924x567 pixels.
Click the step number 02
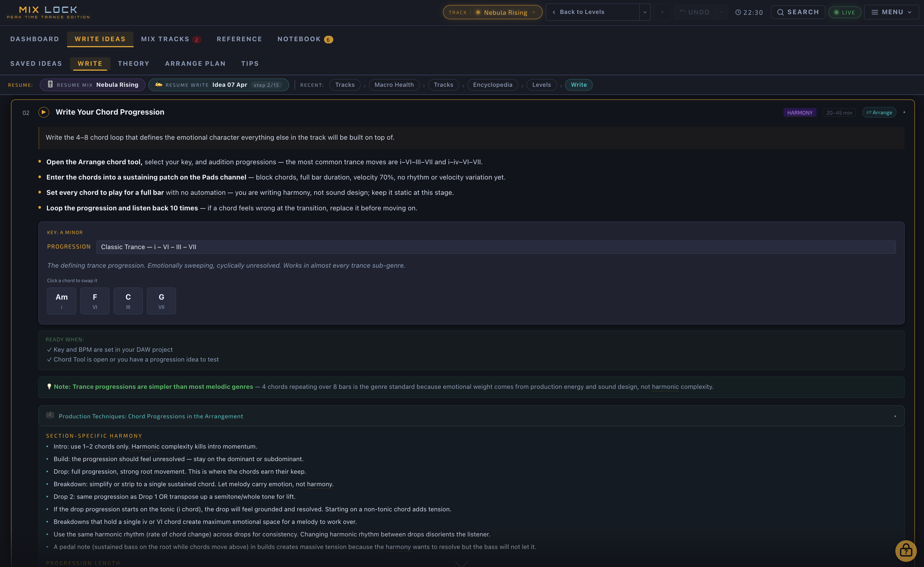26,113
